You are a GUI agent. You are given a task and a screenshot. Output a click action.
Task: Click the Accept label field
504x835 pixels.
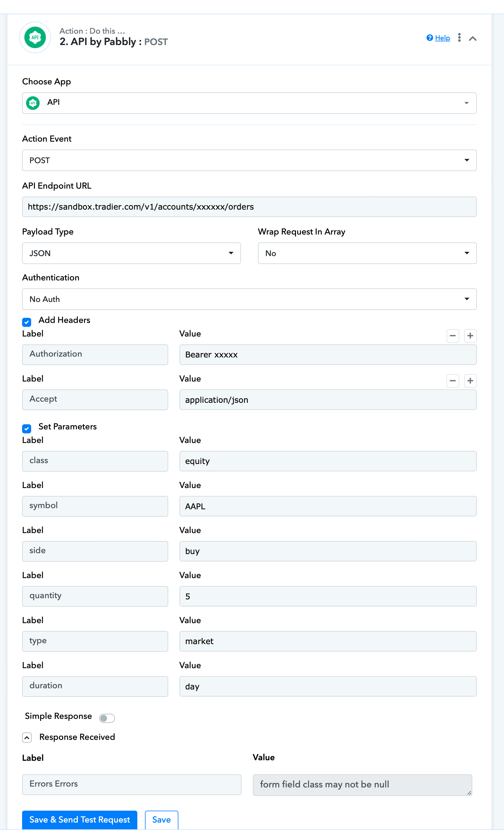[x=95, y=400]
